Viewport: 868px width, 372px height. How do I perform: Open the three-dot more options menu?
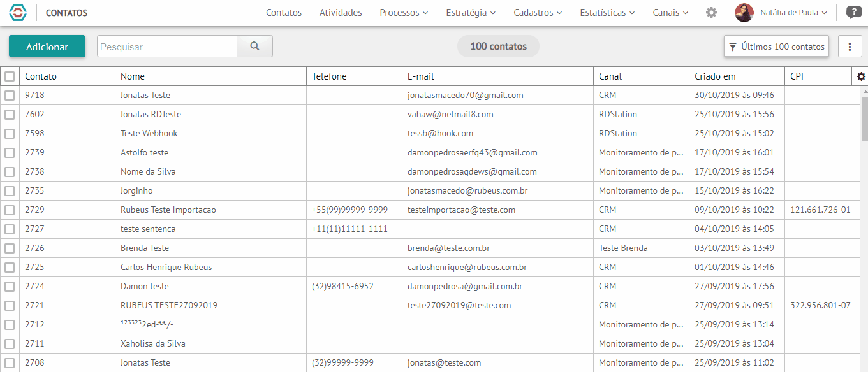tap(850, 46)
